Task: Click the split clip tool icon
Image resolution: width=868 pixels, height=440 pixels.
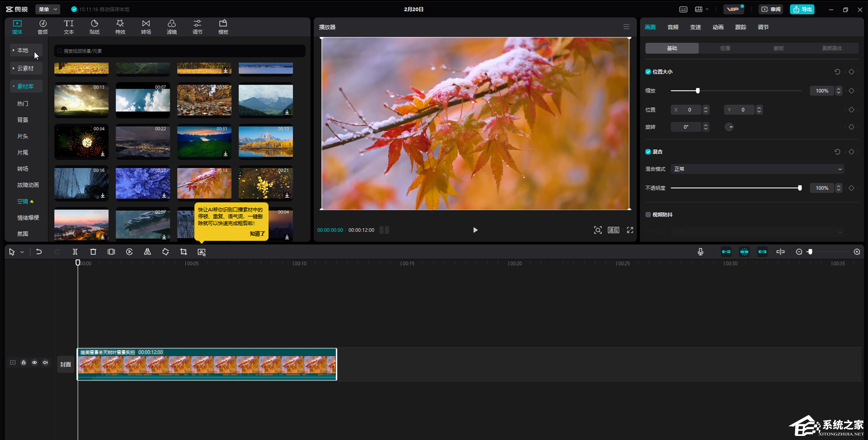Action: (x=75, y=252)
